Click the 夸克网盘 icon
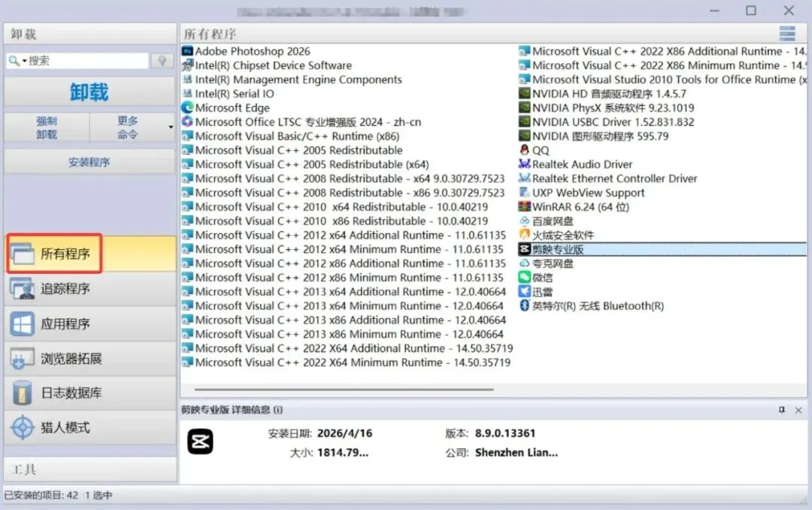Viewport: 812px width, 510px height. (x=525, y=263)
